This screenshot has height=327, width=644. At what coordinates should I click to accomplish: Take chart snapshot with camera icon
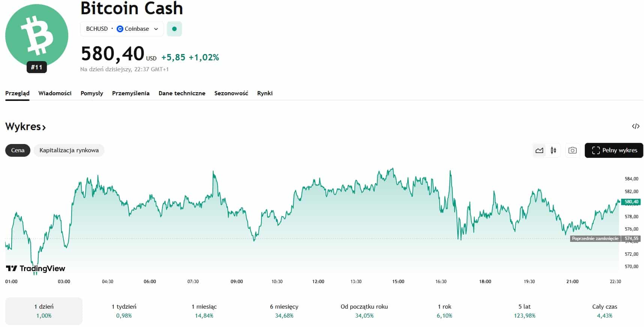click(x=572, y=150)
